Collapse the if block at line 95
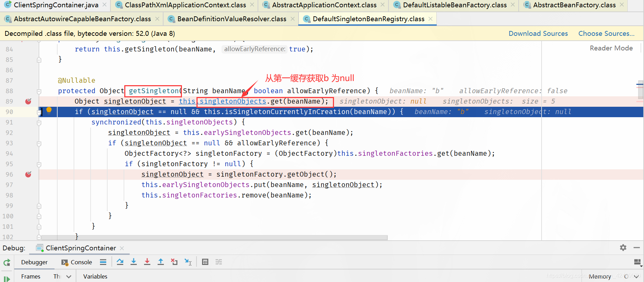 point(39,165)
